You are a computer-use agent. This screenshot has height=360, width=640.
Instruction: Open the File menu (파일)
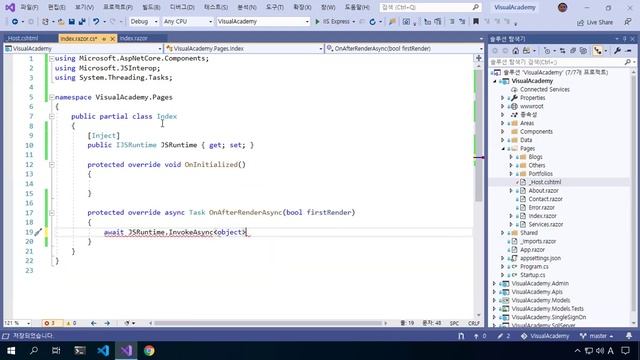pyautogui.click(x=29, y=7)
